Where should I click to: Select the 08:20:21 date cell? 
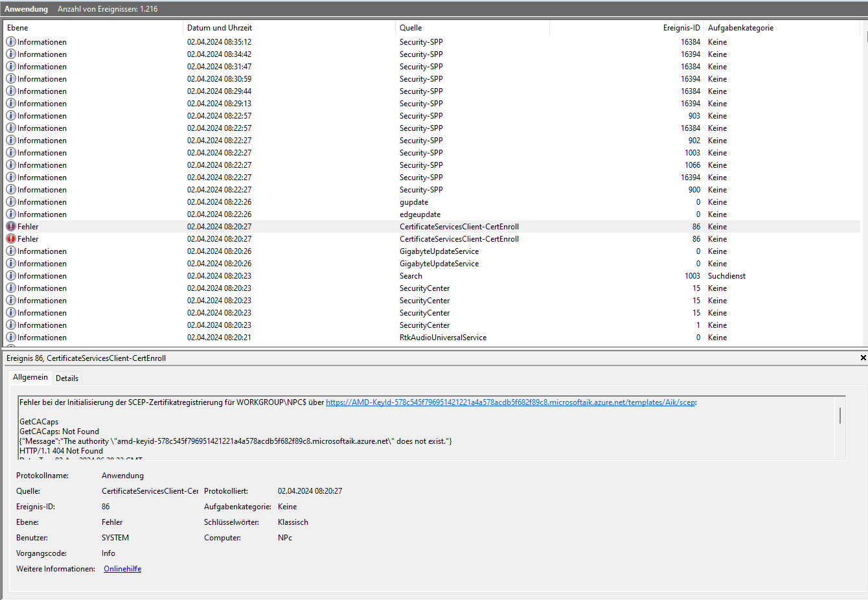click(x=219, y=338)
